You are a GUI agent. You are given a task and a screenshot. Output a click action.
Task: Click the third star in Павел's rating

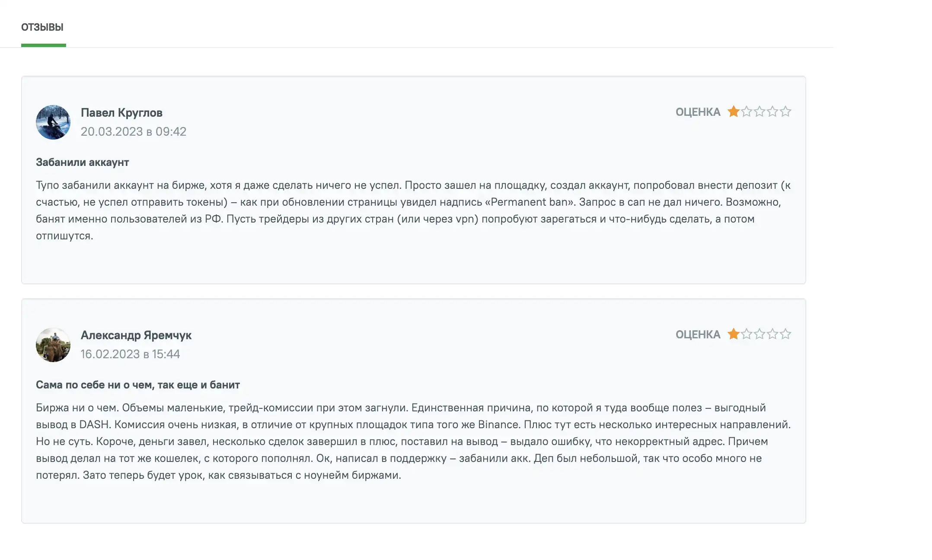point(760,111)
